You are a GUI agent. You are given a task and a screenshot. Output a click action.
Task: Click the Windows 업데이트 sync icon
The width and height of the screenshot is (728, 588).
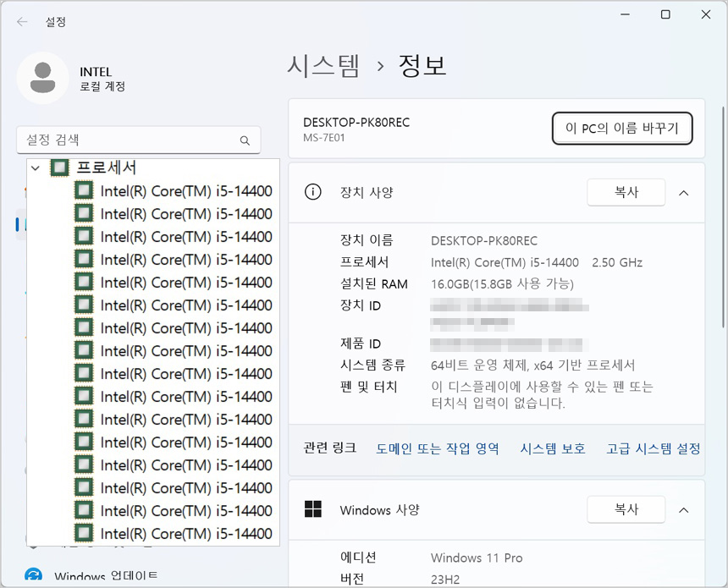coord(33,576)
